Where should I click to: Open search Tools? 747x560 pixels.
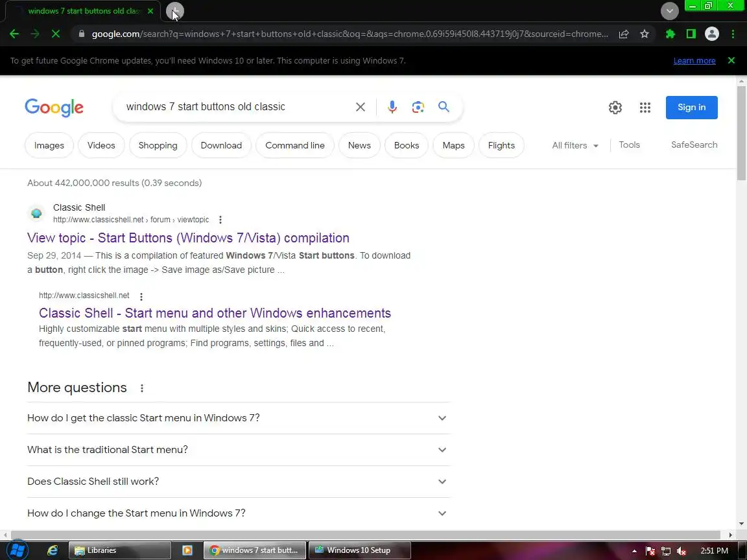[629, 145]
